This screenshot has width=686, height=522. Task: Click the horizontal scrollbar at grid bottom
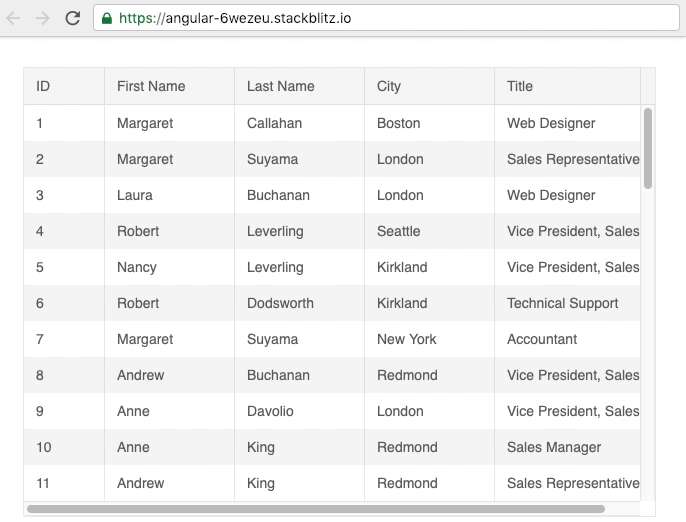316,509
